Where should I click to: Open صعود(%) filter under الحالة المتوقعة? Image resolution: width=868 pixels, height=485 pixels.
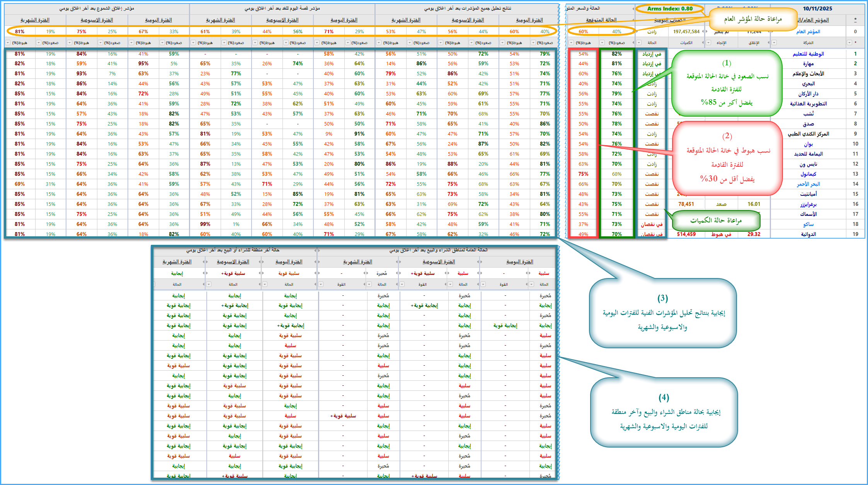click(602, 43)
